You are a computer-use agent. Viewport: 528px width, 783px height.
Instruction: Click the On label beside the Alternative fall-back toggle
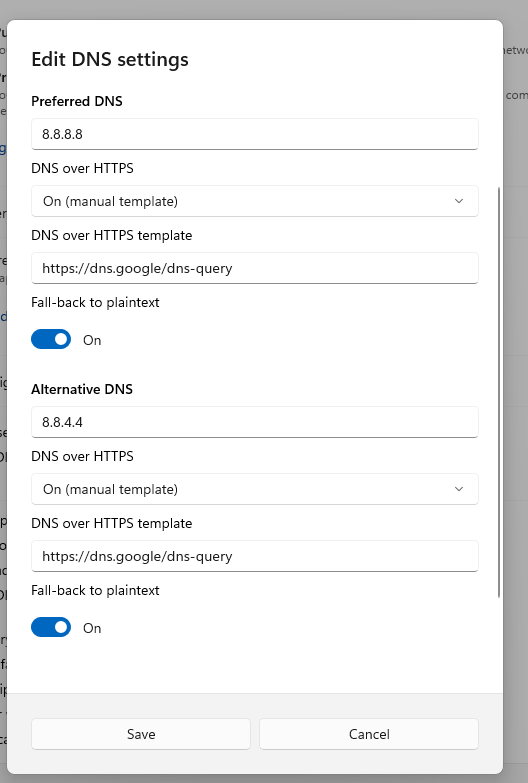(92, 628)
